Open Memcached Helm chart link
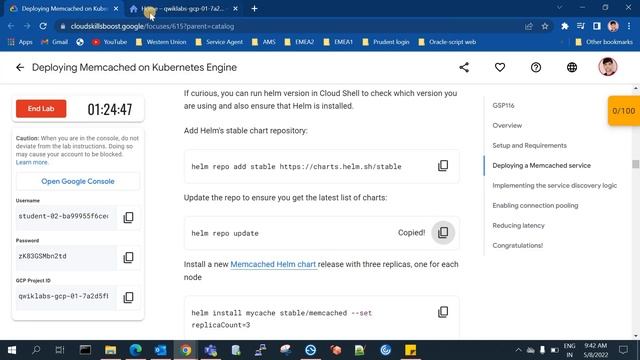640x360 pixels. click(273, 264)
